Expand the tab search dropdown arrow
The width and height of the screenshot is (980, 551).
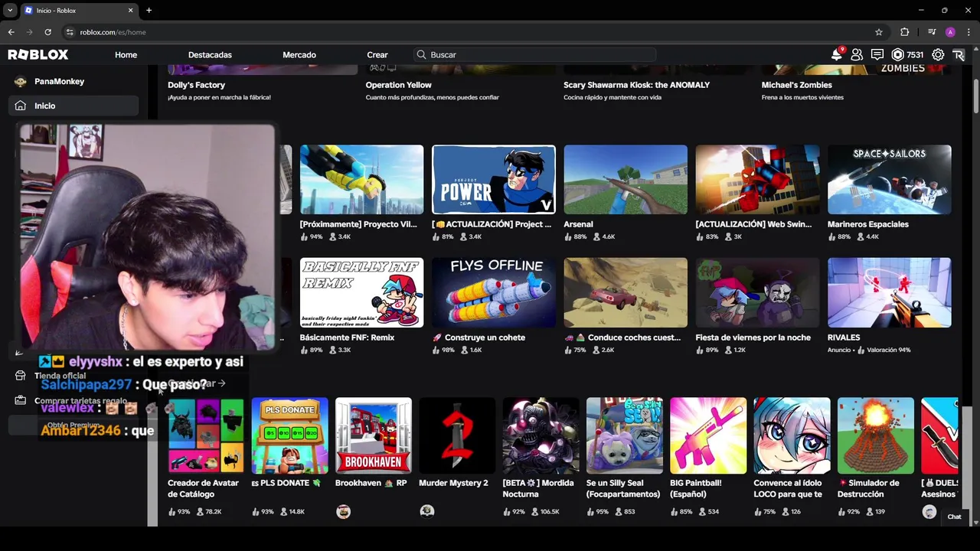pyautogui.click(x=10, y=10)
